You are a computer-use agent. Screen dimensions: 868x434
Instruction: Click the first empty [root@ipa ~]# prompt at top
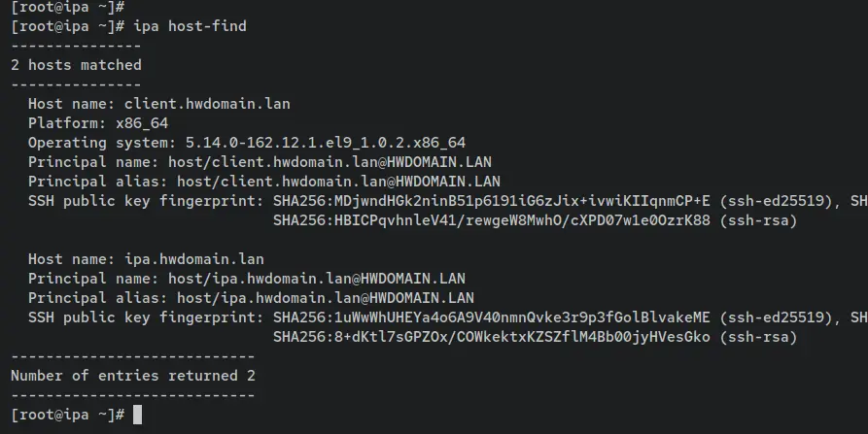click(x=67, y=7)
